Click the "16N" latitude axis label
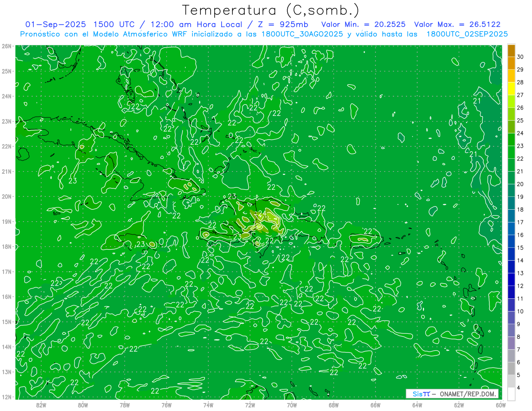532x411 pixels. 6,297
